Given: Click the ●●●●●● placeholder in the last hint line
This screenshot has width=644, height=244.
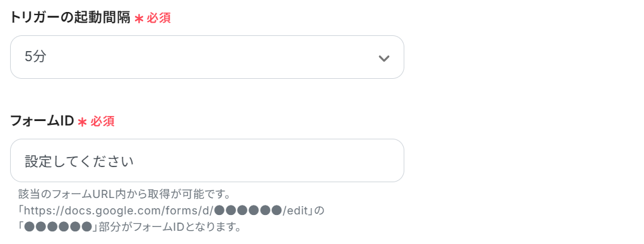Looking at the screenshot, I should [57, 227].
